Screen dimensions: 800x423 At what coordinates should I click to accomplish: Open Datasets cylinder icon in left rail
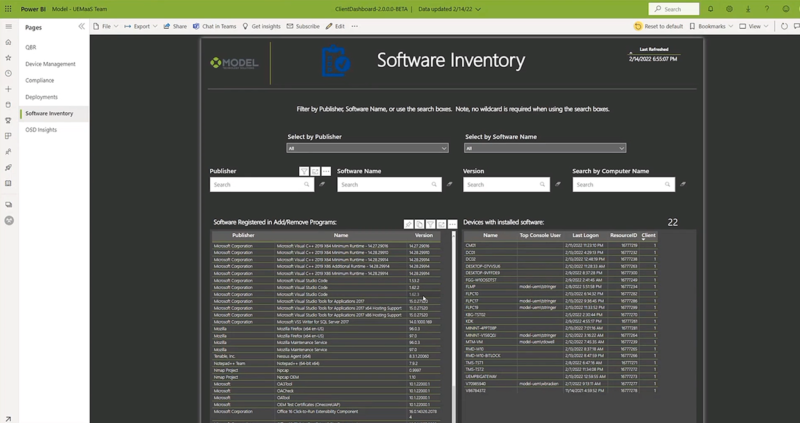[8, 105]
